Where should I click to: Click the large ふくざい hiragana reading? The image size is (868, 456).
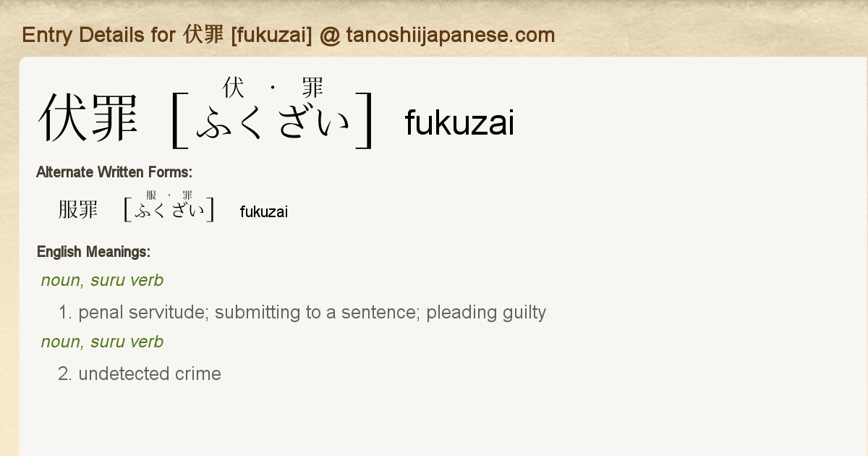[x=273, y=122]
